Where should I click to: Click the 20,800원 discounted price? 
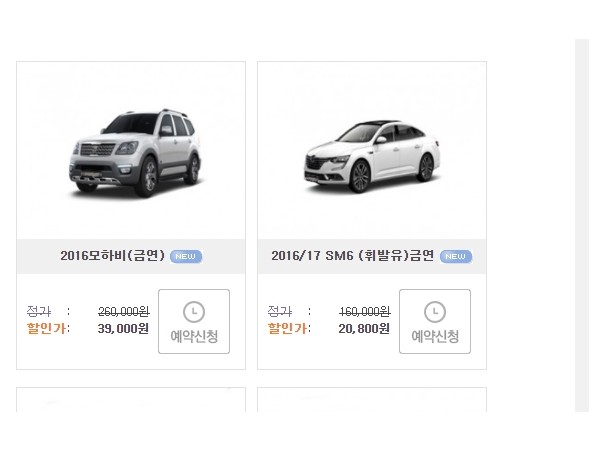(x=364, y=328)
